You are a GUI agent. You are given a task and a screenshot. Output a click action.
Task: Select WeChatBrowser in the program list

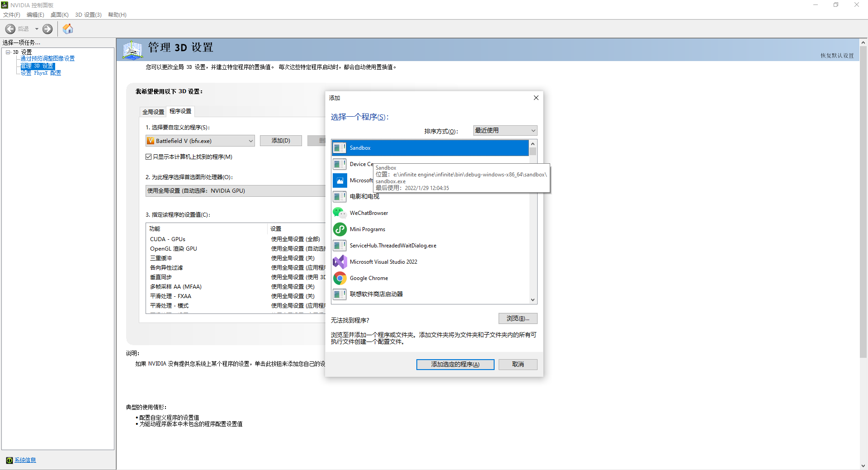point(430,213)
